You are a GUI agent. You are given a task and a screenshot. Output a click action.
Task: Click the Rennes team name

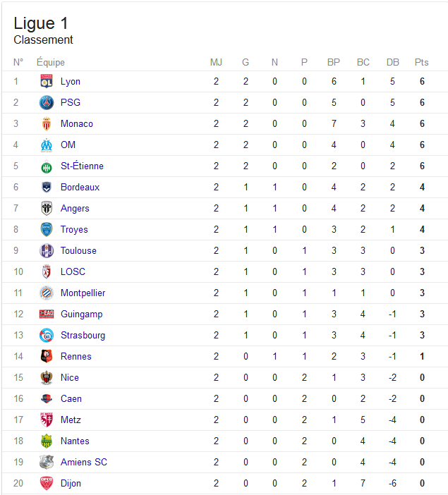75,356
